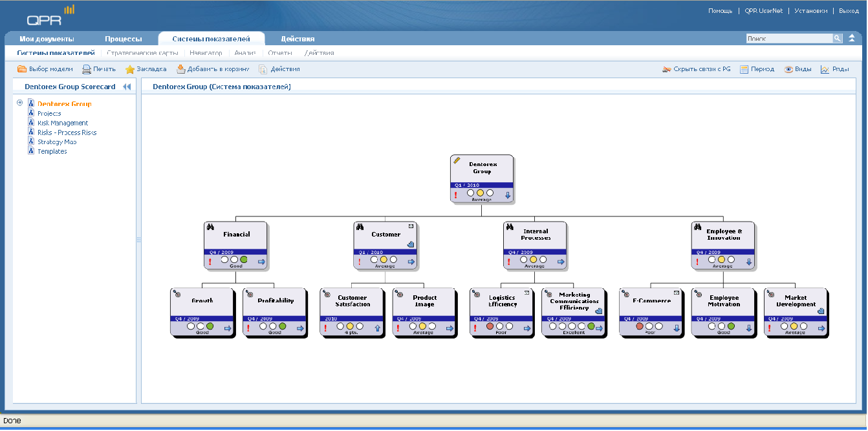Select Dentorex Group in the tree
Viewport: 868px width, 431px height.
[64, 104]
